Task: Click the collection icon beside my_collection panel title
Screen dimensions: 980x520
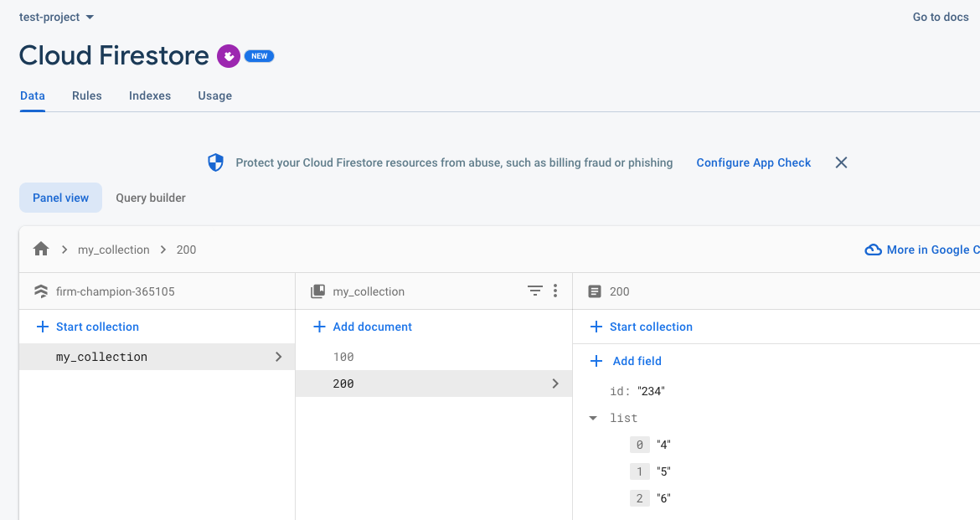Action: (x=318, y=291)
